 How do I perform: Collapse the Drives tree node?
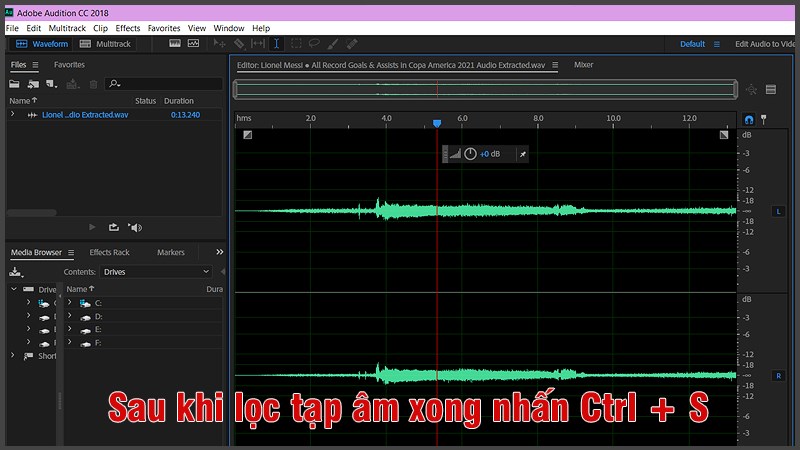click(14, 289)
